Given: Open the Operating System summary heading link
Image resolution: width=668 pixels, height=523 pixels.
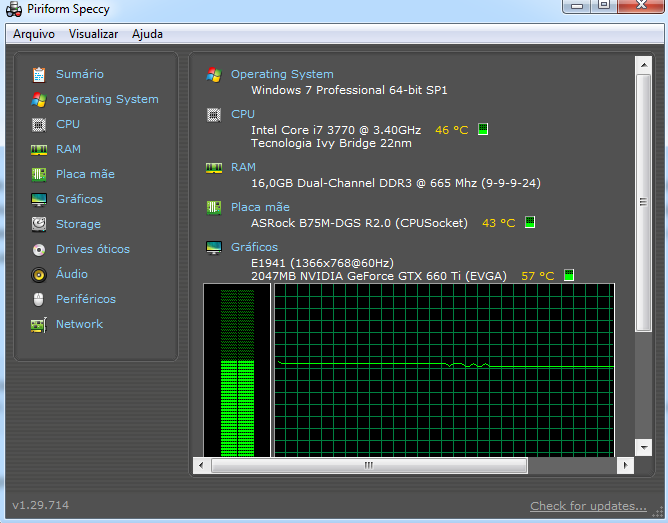Looking at the screenshot, I should [282, 74].
